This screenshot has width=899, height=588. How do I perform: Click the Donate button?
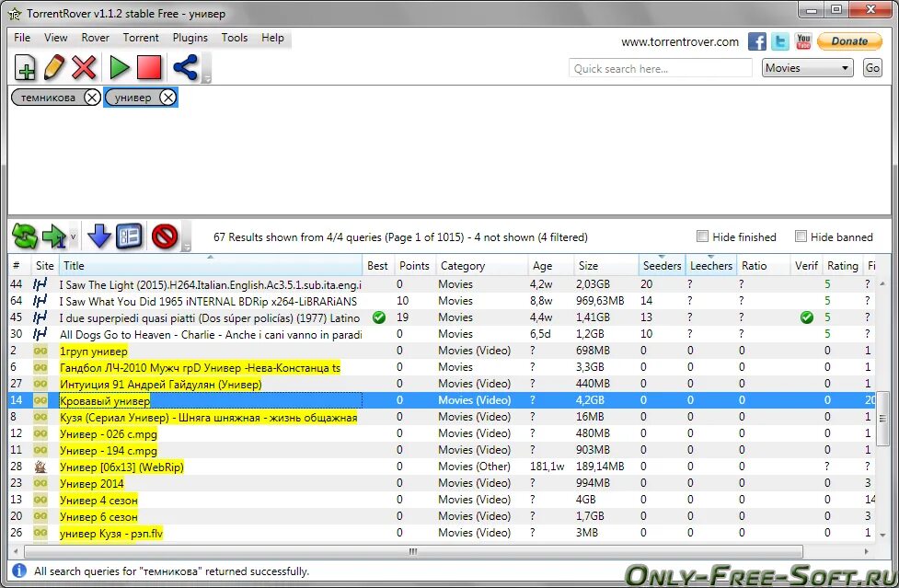(849, 41)
